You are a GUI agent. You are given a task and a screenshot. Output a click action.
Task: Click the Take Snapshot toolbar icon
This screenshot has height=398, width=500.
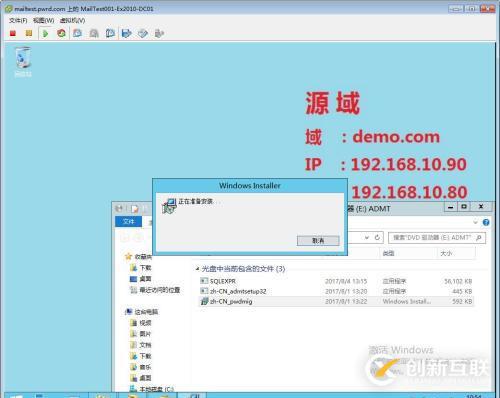pyautogui.click(x=78, y=33)
